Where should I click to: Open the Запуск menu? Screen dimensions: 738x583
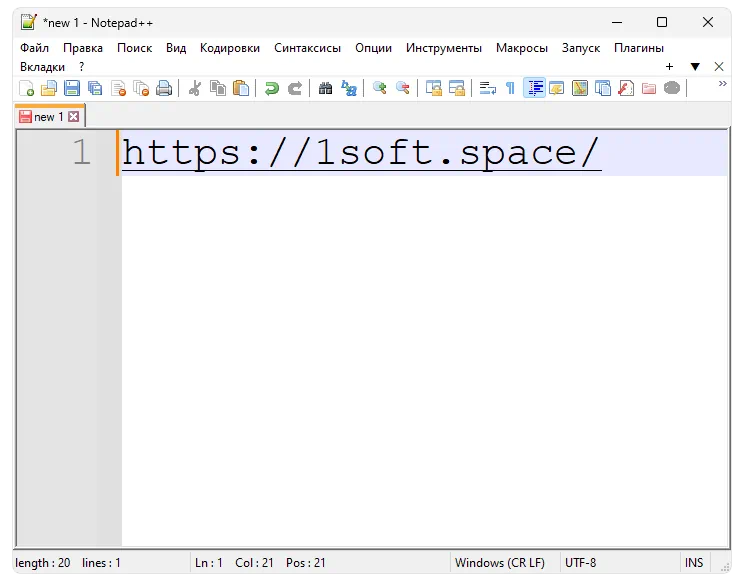click(581, 48)
